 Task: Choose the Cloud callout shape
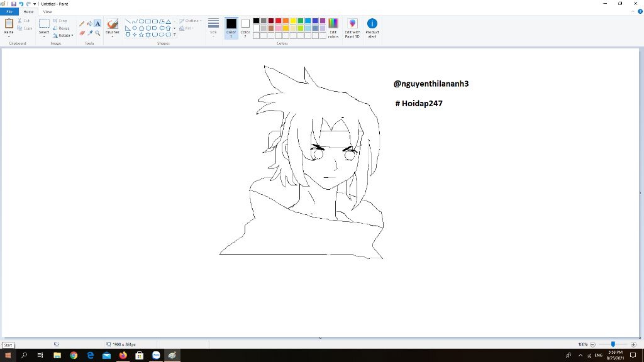169,35
